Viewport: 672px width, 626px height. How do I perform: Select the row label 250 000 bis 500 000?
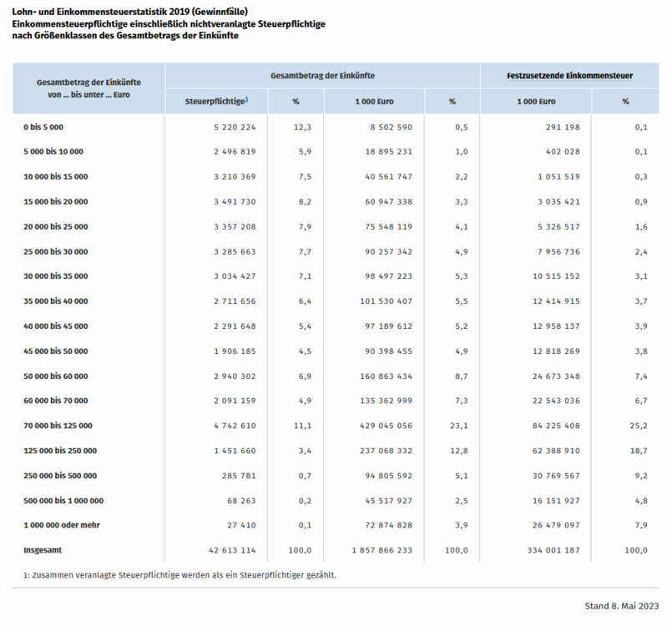[60, 476]
